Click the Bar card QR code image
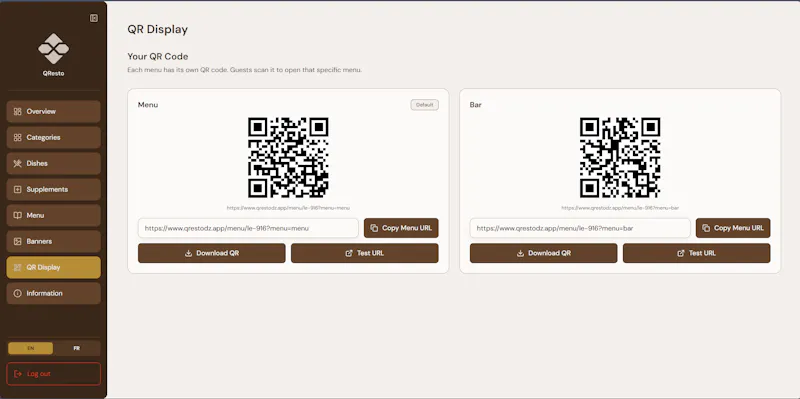Screen dimensions: 800x399 click(620, 157)
